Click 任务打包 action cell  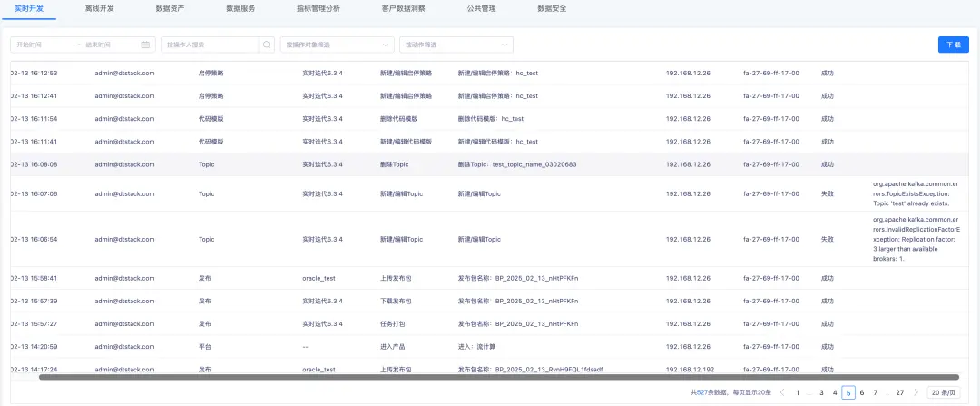pos(393,323)
